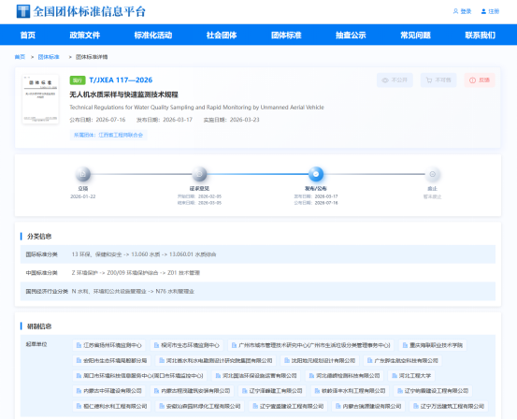Click the 国际标准分类 row value text
The image size is (517, 420).
pyautogui.click(x=144, y=254)
